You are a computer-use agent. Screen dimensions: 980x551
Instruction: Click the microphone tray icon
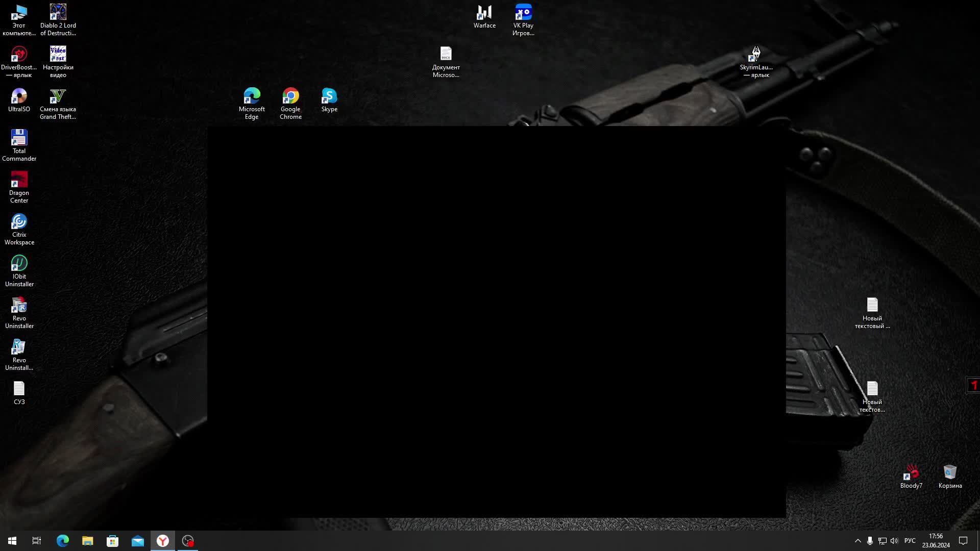pos(870,541)
